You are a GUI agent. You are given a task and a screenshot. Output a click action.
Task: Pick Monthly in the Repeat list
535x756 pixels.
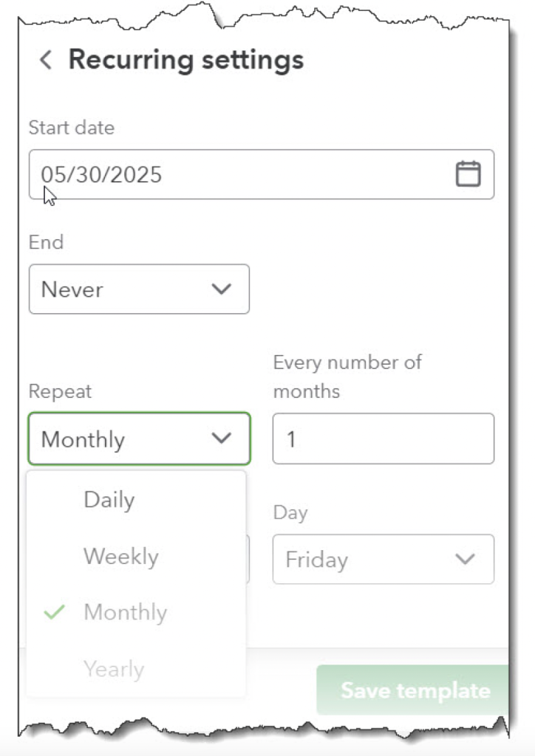point(126,612)
